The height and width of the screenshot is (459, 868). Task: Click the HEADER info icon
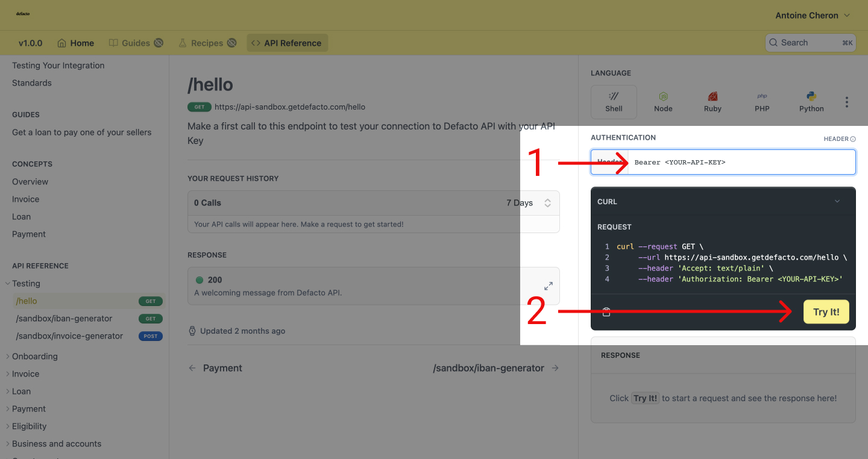coord(853,139)
